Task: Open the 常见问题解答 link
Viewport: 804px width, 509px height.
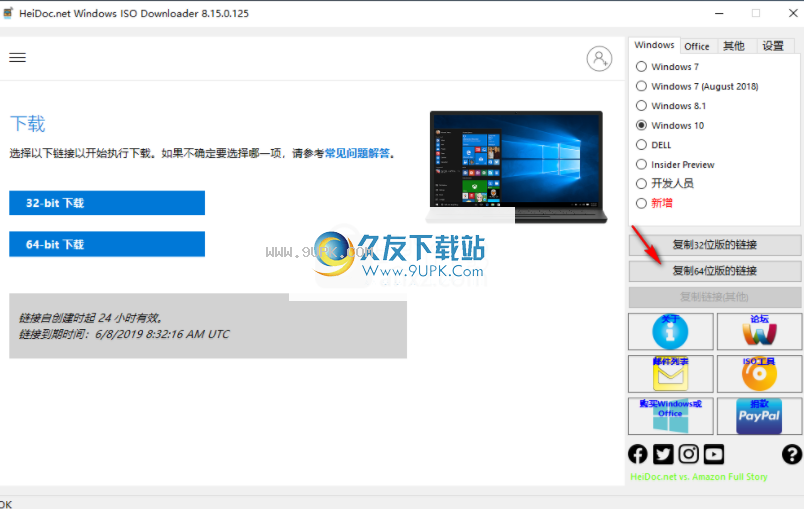Action: [x=357, y=153]
